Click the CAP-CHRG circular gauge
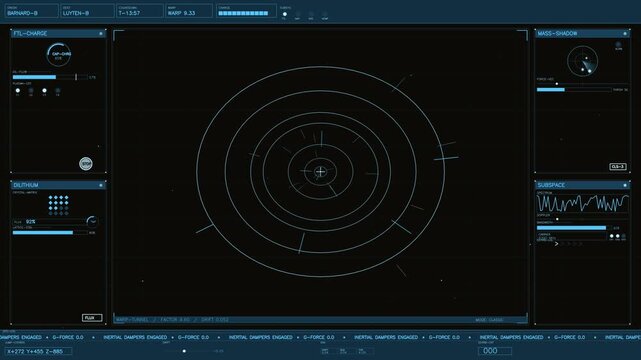The image size is (641, 360). (x=59, y=55)
